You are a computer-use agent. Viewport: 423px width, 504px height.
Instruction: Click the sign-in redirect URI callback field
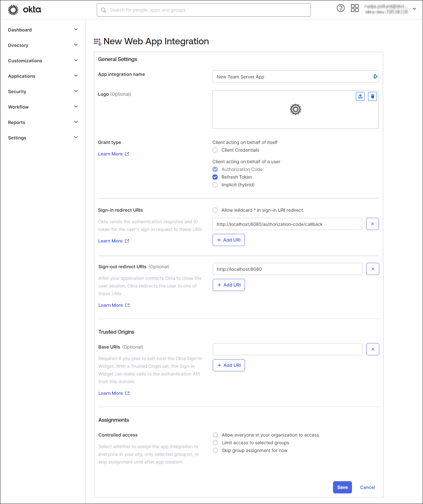(287, 224)
